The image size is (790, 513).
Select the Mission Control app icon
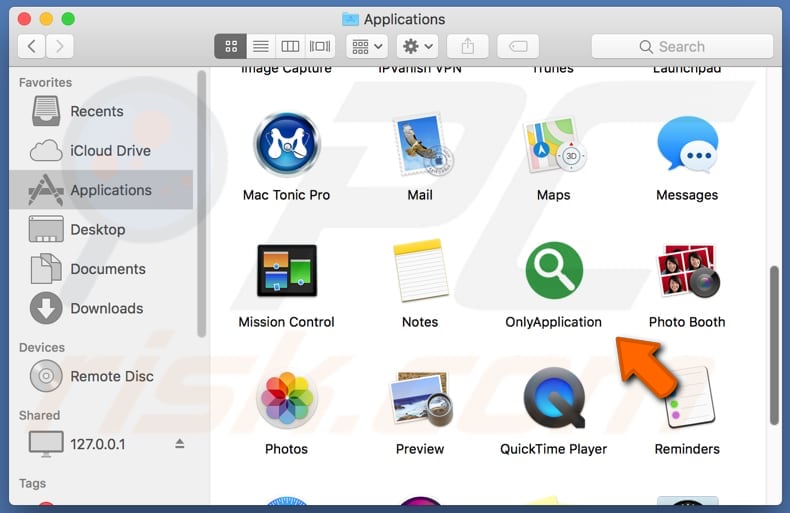click(x=287, y=270)
